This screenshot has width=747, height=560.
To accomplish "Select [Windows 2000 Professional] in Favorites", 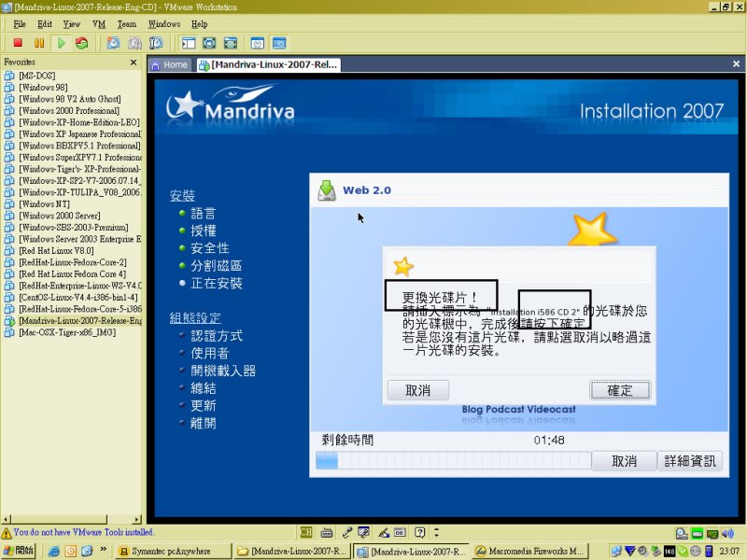I will pos(69,110).
